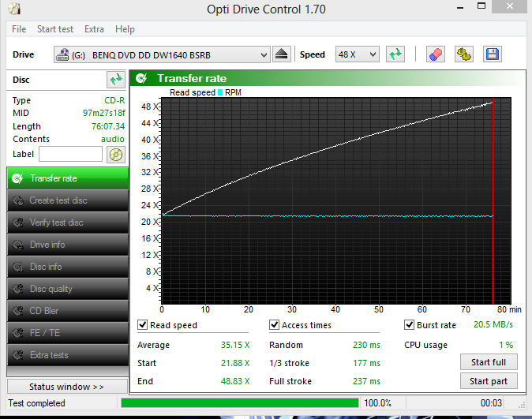This screenshot has width=532, height=419.
Task: Click the Full stroke value 237 ms
Action: tap(366, 381)
